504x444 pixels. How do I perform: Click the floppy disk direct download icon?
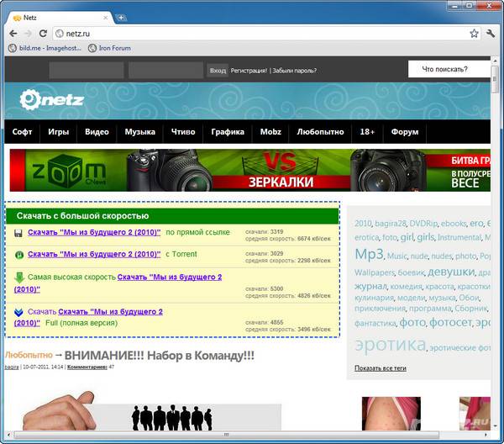point(18,232)
